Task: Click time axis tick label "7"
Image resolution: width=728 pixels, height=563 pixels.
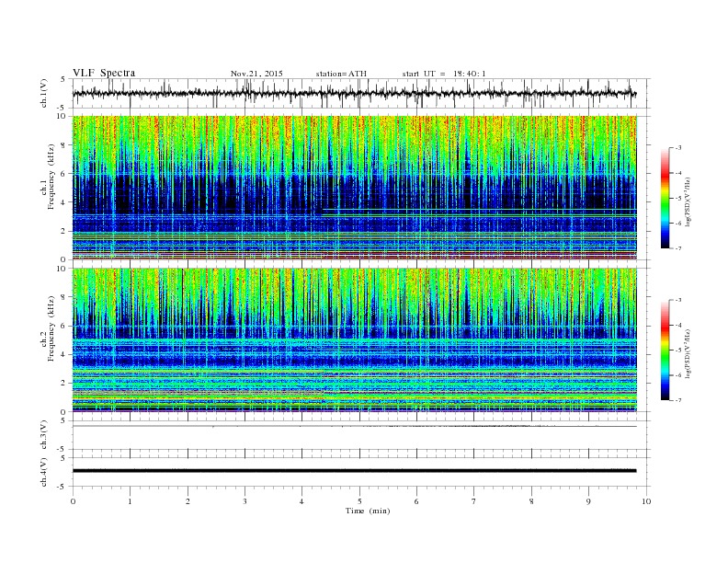Action: coord(474,501)
